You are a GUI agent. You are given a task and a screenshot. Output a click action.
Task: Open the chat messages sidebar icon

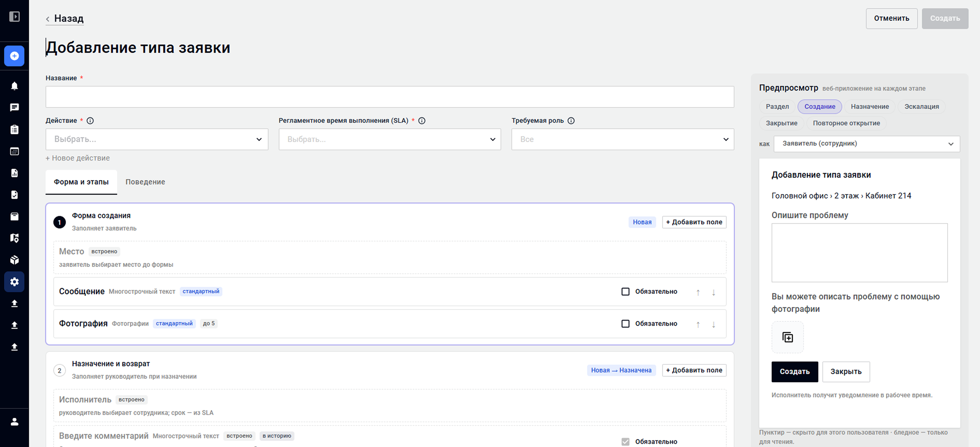pos(15,107)
